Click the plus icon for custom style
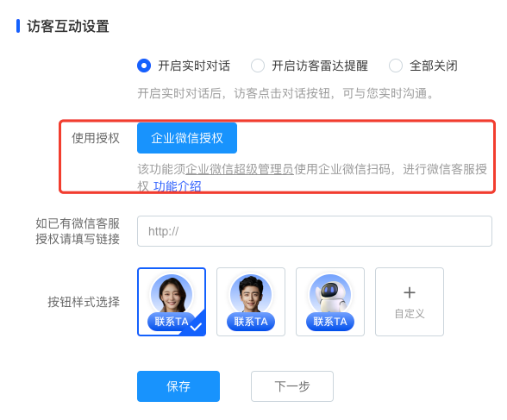 [x=410, y=292]
